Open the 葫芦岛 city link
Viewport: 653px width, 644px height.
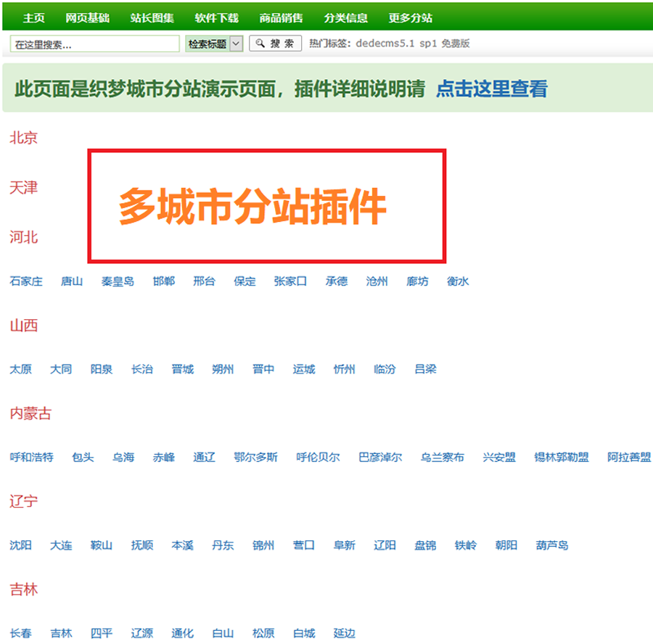coord(551,545)
